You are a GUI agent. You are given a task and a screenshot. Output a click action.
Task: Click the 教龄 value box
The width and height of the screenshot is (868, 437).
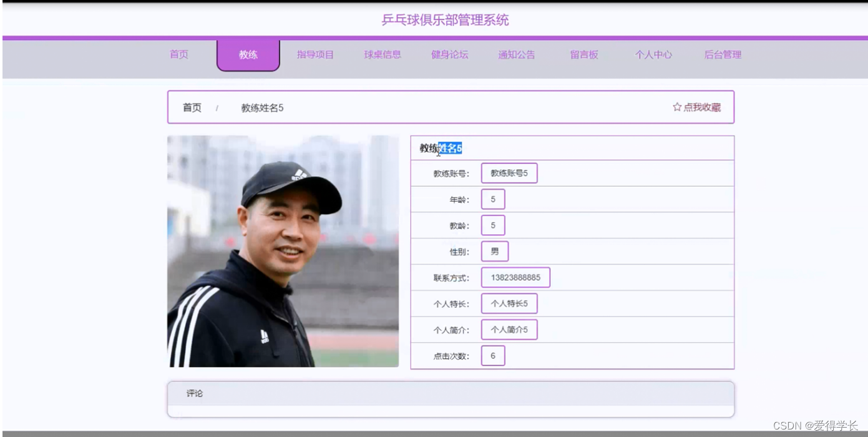(493, 225)
